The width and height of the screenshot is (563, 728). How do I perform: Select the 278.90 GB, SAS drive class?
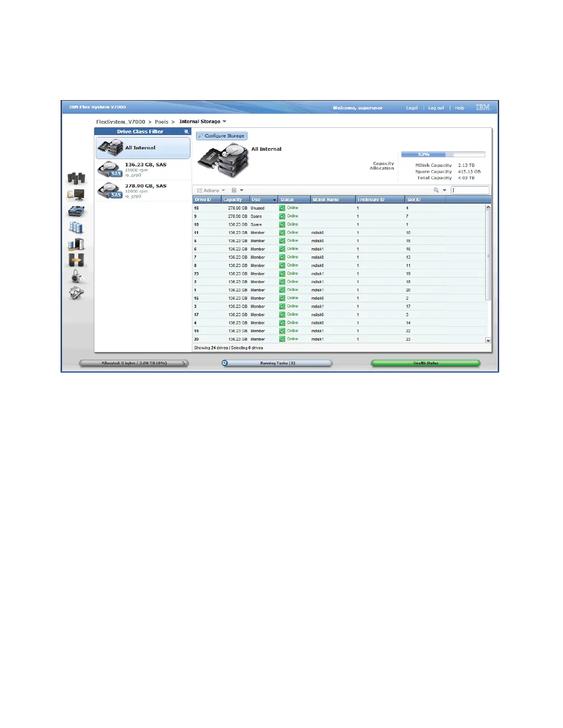143,191
